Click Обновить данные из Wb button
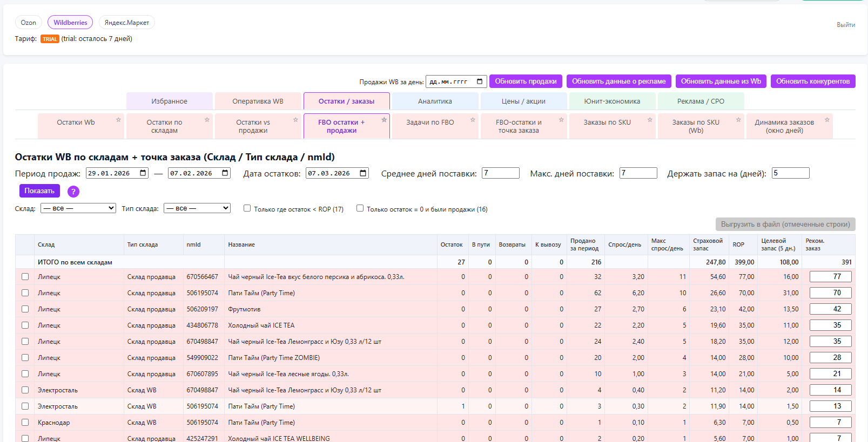This screenshot has height=442, width=868. coord(721,81)
